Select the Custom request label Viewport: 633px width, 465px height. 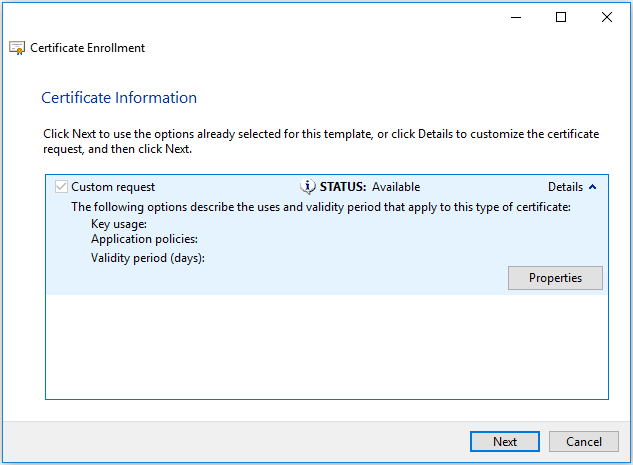coord(113,187)
